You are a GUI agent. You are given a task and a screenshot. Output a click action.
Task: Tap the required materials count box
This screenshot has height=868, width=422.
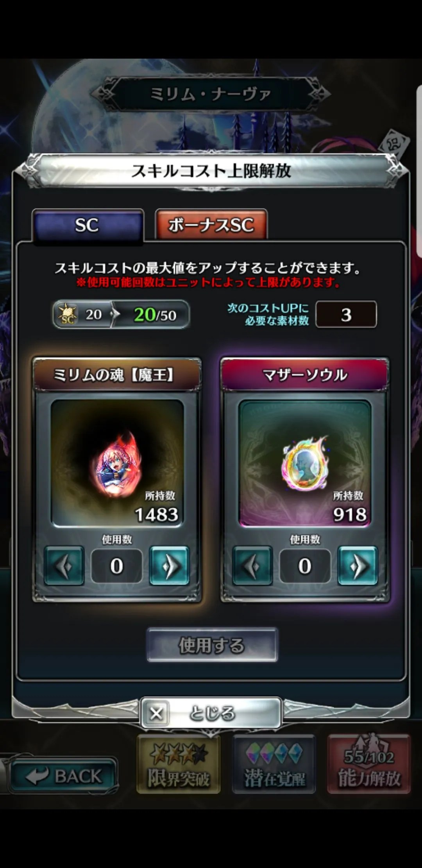346,314
